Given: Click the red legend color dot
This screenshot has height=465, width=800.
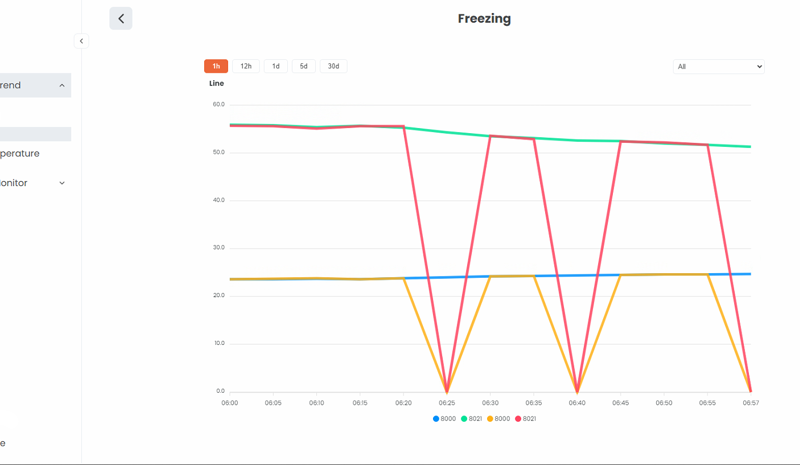Looking at the screenshot, I should (x=518, y=419).
